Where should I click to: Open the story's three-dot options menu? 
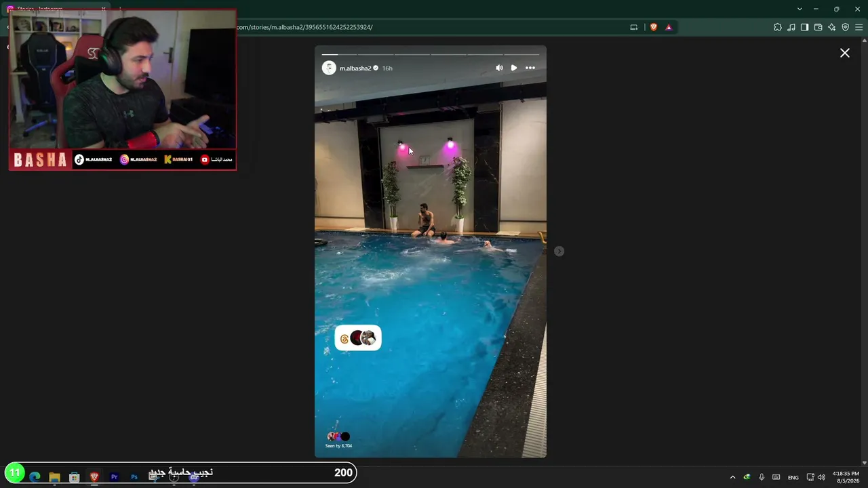click(x=530, y=68)
